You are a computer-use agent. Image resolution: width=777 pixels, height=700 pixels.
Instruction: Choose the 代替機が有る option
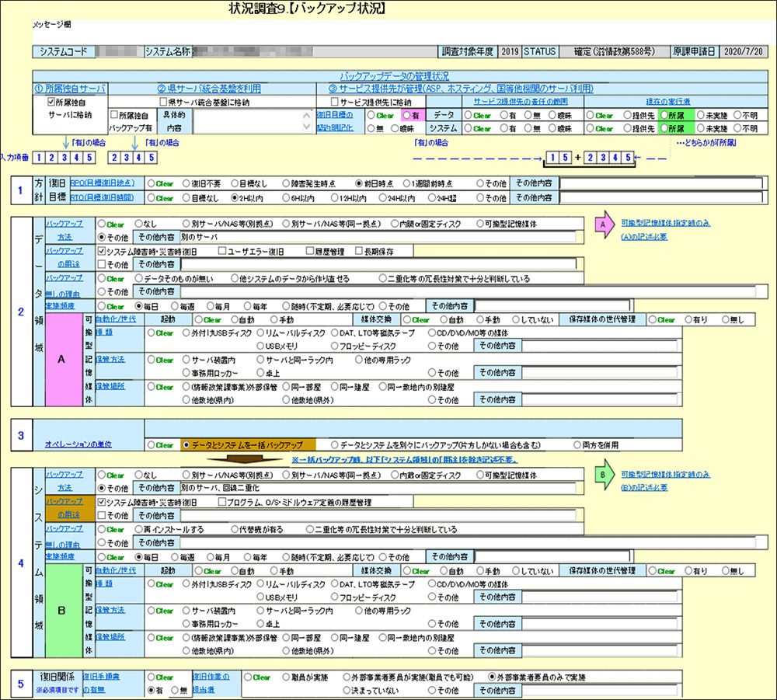tap(235, 530)
